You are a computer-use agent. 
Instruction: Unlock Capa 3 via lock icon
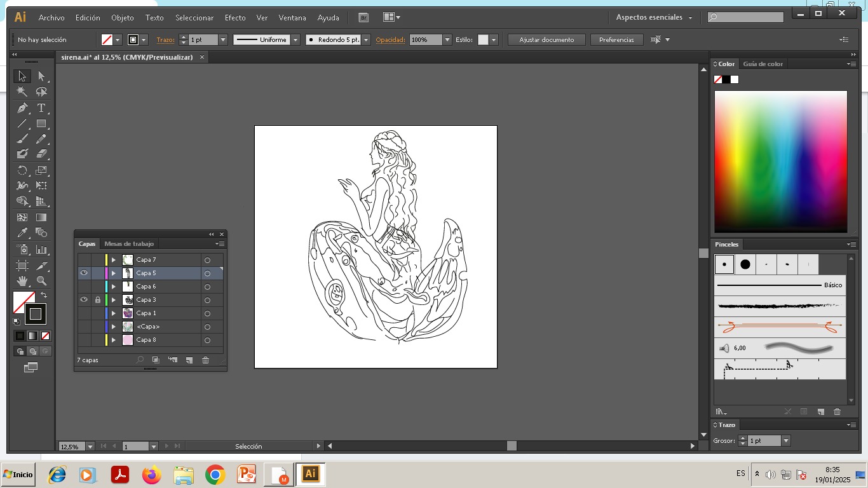tap(97, 300)
